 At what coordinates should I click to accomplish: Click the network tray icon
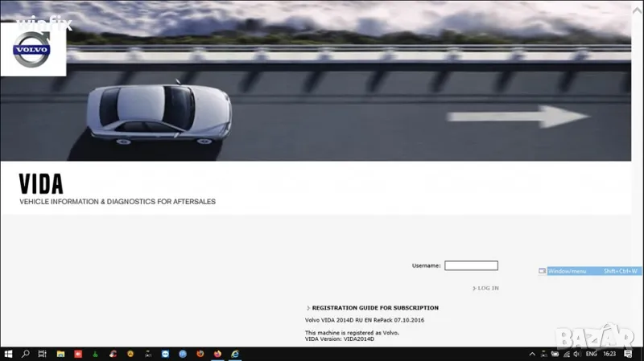(544, 354)
